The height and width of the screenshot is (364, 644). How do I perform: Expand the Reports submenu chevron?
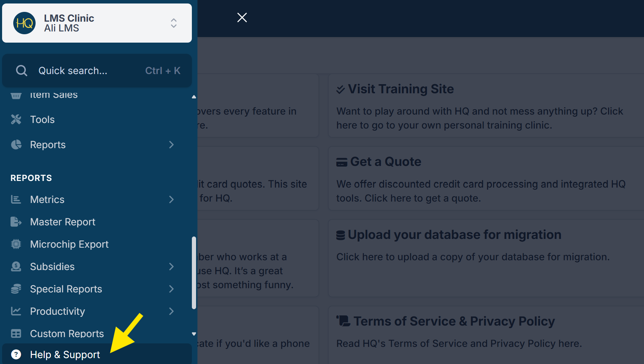pos(171,145)
